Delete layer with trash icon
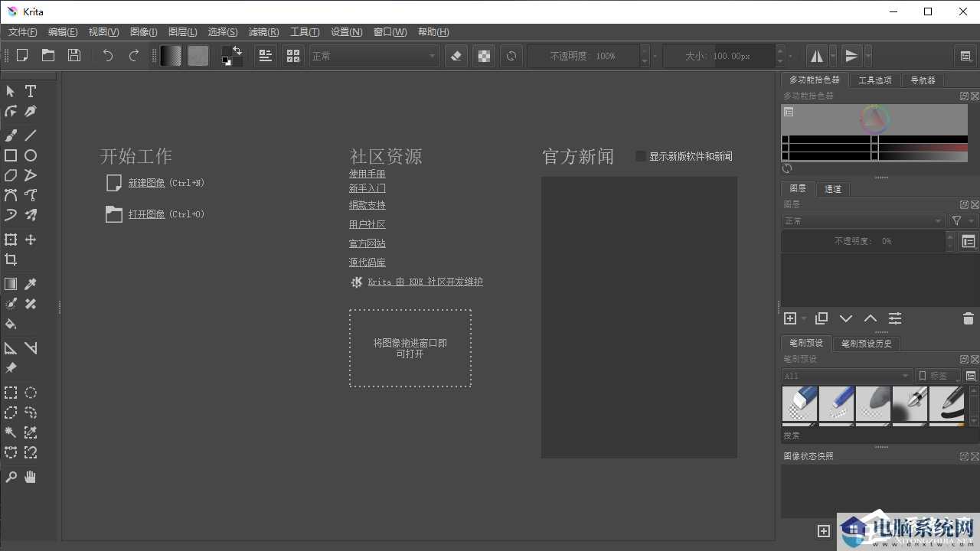The height and width of the screenshot is (551, 980). (968, 318)
